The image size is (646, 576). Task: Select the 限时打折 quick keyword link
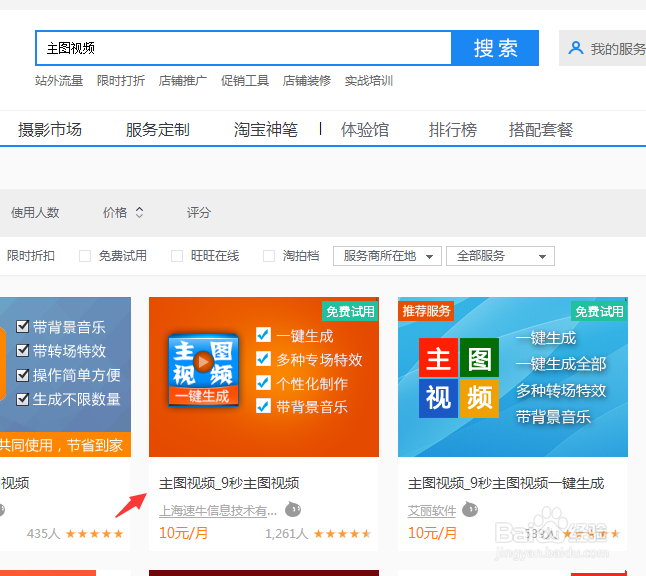[121, 81]
